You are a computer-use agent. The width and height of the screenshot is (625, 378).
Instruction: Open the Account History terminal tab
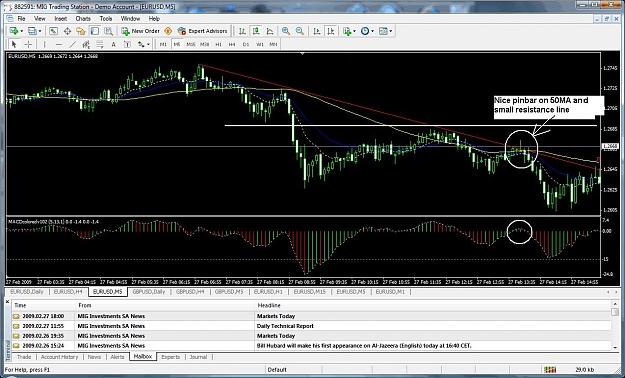pyautogui.click(x=59, y=357)
